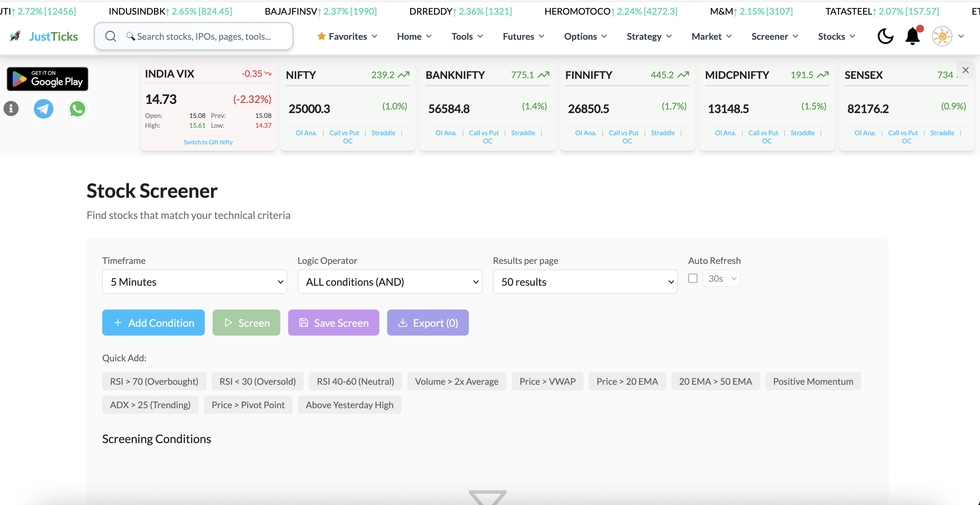Viewport: 980px width, 505px height.
Task: Open the Home menu
Action: tap(414, 36)
